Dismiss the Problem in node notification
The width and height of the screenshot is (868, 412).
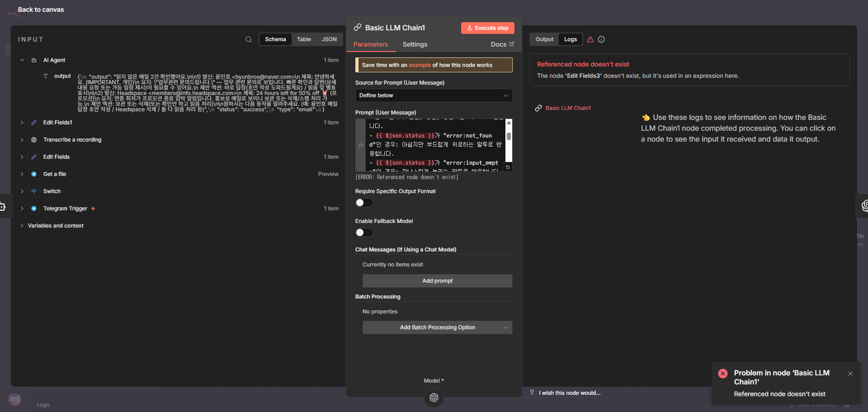tap(850, 374)
